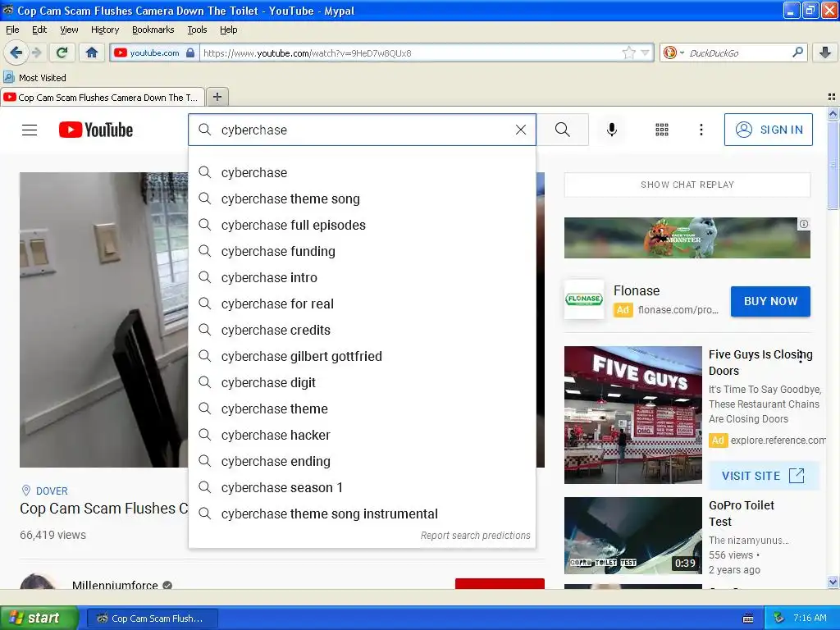840x630 pixels.
Task: Click SHOW CHAT REPLAY
Action: [x=687, y=185]
